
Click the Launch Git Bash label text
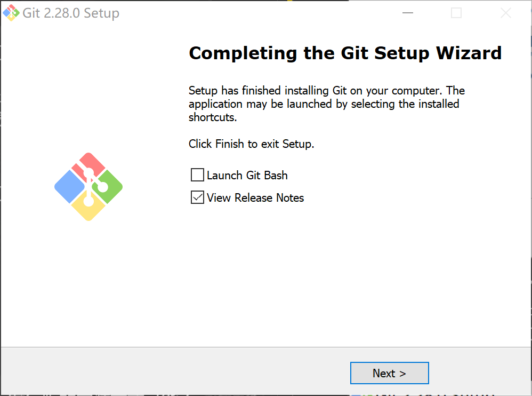click(x=247, y=175)
